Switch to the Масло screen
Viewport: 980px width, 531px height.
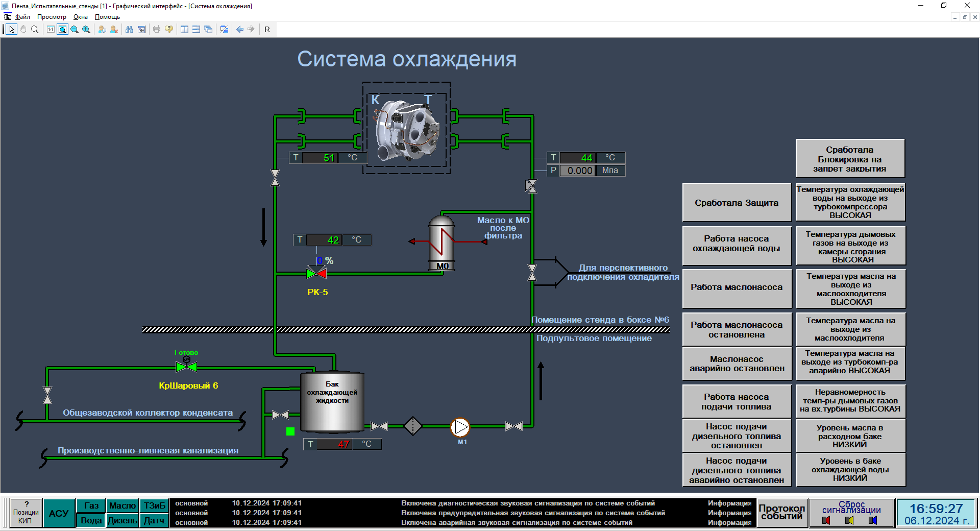pos(122,506)
